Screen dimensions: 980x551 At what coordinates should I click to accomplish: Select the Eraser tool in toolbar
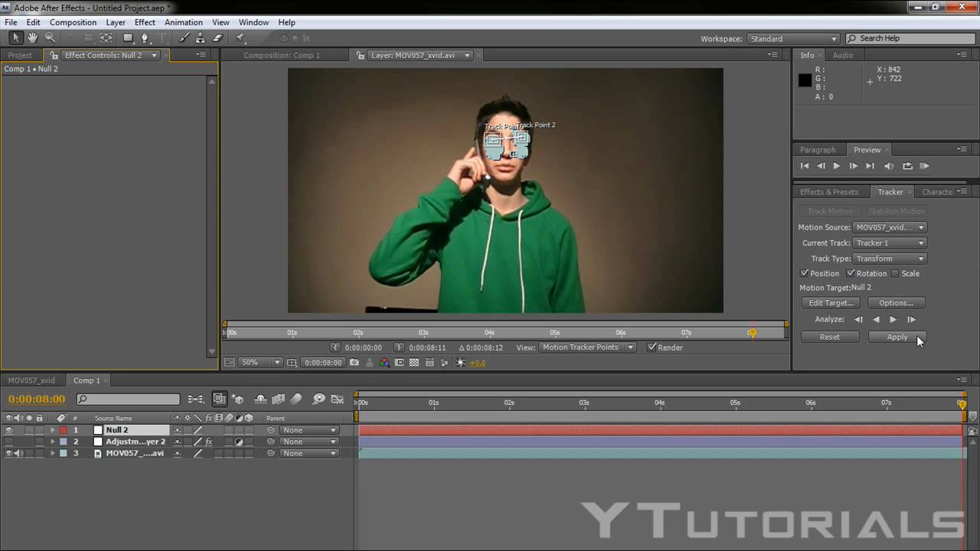point(217,37)
